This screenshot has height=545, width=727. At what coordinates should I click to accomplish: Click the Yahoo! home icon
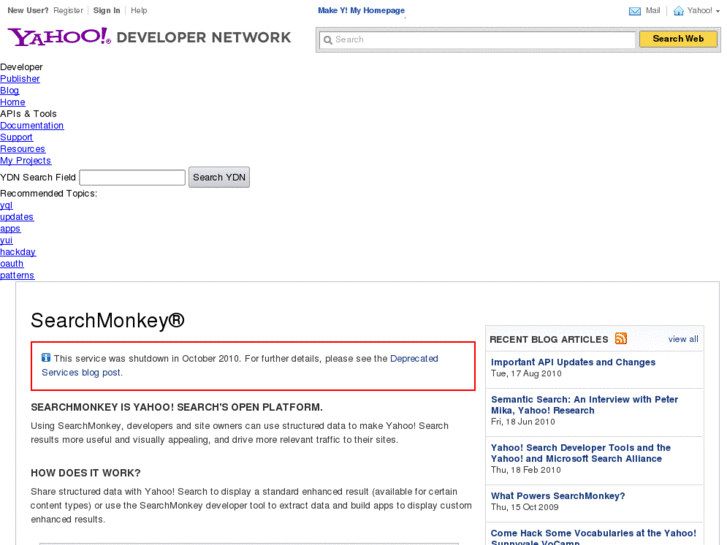click(x=678, y=11)
